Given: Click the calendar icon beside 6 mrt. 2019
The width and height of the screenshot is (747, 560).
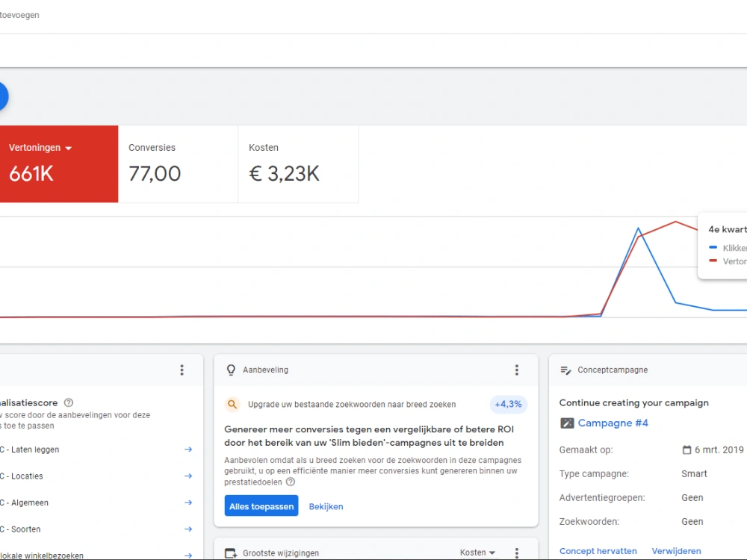Looking at the screenshot, I should 686,450.
